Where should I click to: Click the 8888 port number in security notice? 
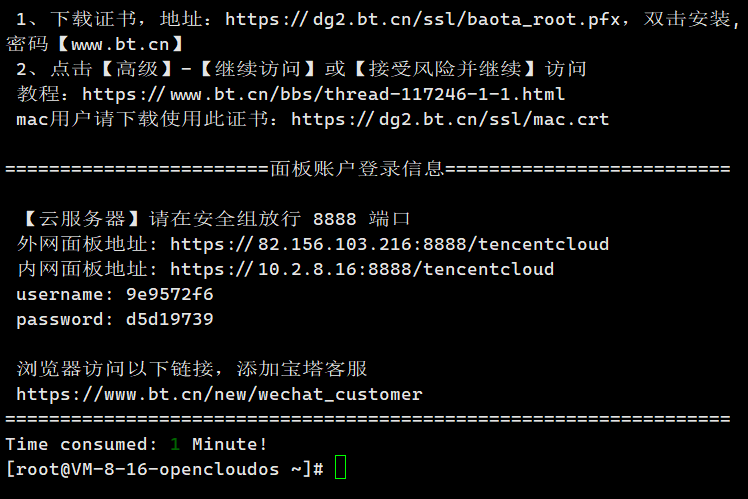(335, 219)
